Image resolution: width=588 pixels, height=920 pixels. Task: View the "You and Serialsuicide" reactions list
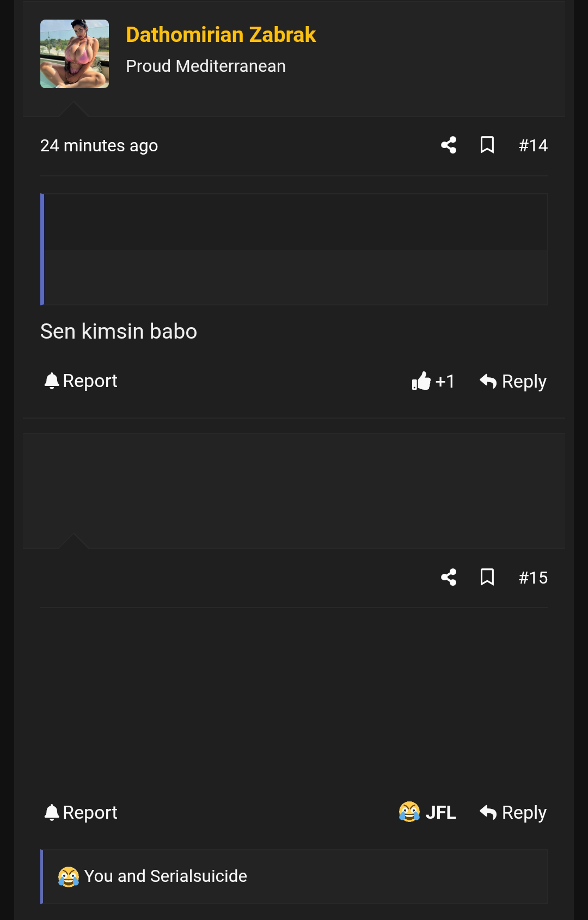click(166, 876)
